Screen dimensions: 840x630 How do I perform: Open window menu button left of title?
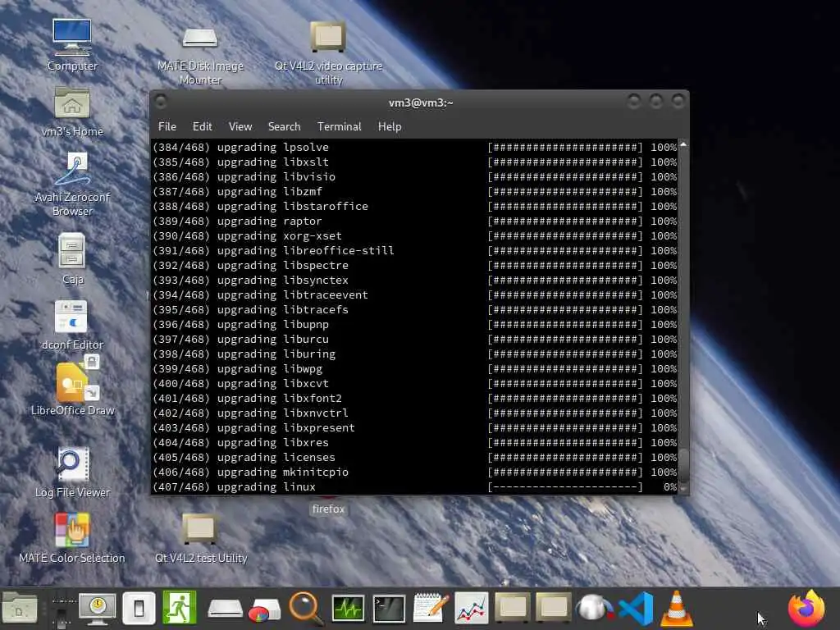pyautogui.click(x=160, y=101)
